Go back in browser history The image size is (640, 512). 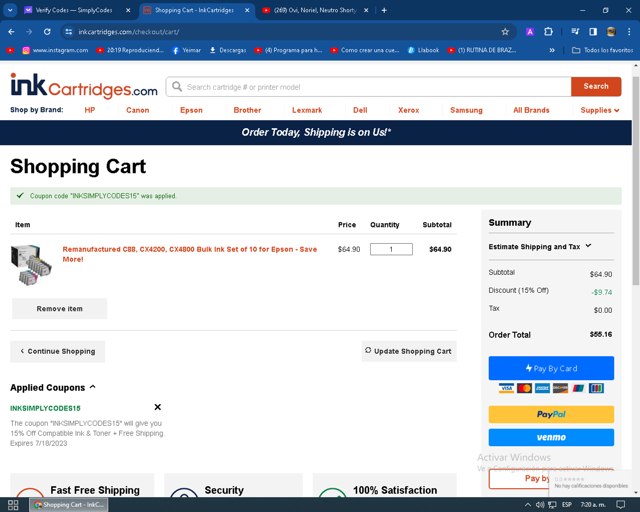point(11,32)
